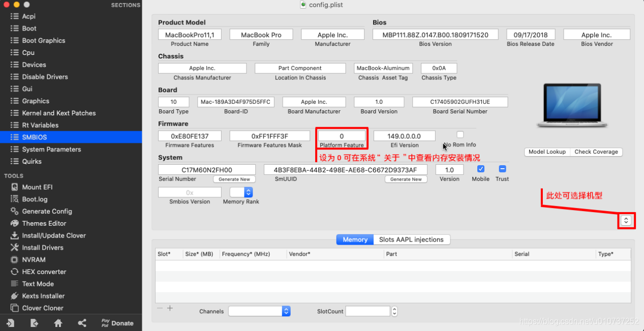The height and width of the screenshot is (331, 644).
Task: Click the Board-ID field
Action: [236, 102]
